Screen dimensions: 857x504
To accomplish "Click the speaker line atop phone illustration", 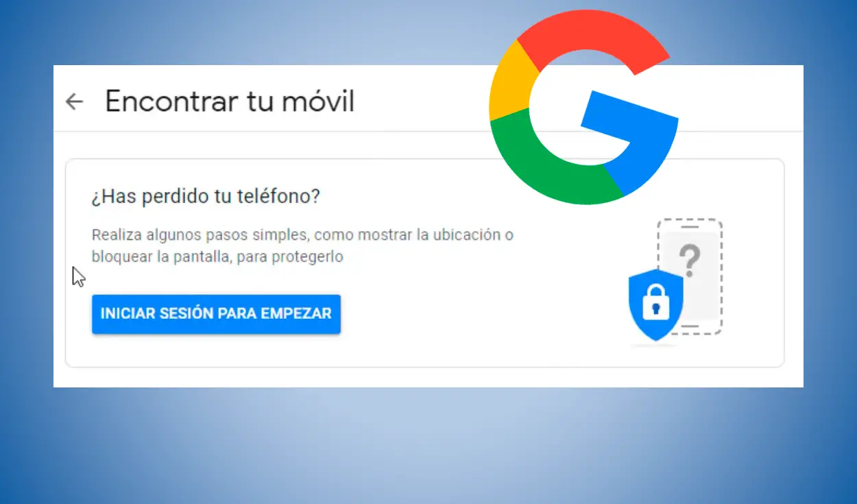I will [x=690, y=227].
